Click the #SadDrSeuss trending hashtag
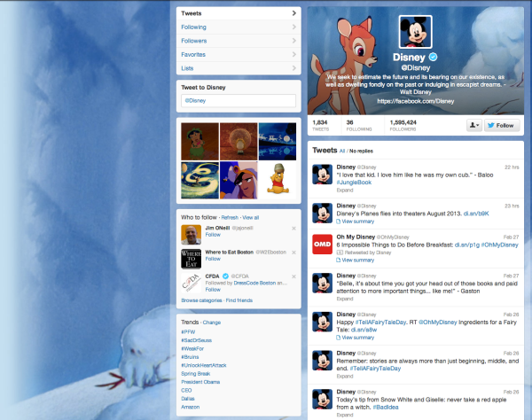The image size is (532, 420). coord(195,340)
